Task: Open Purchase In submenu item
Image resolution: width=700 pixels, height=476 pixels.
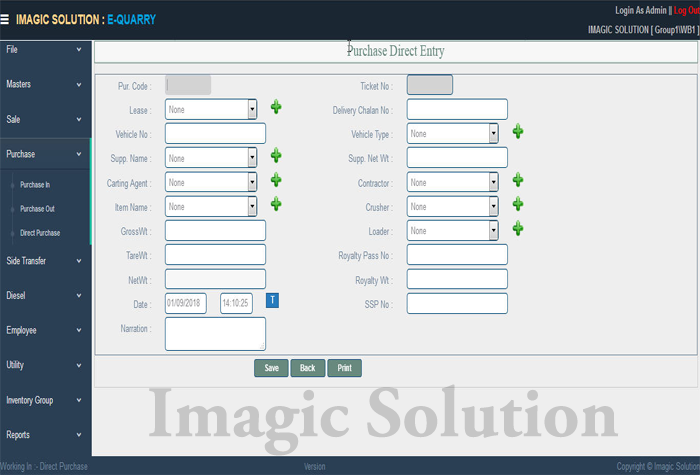Action: (x=35, y=184)
